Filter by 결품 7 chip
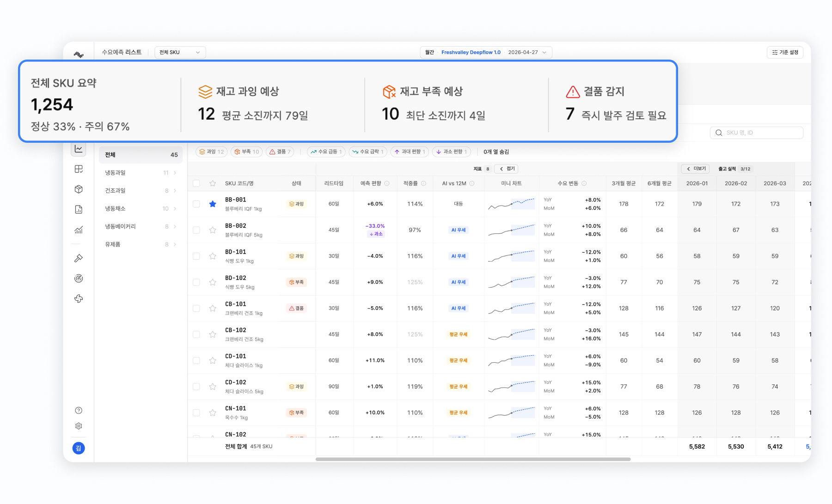 [280, 152]
